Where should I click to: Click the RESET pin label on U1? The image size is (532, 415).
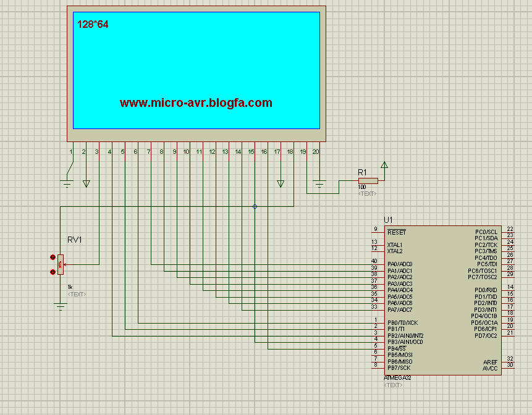[396, 232]
